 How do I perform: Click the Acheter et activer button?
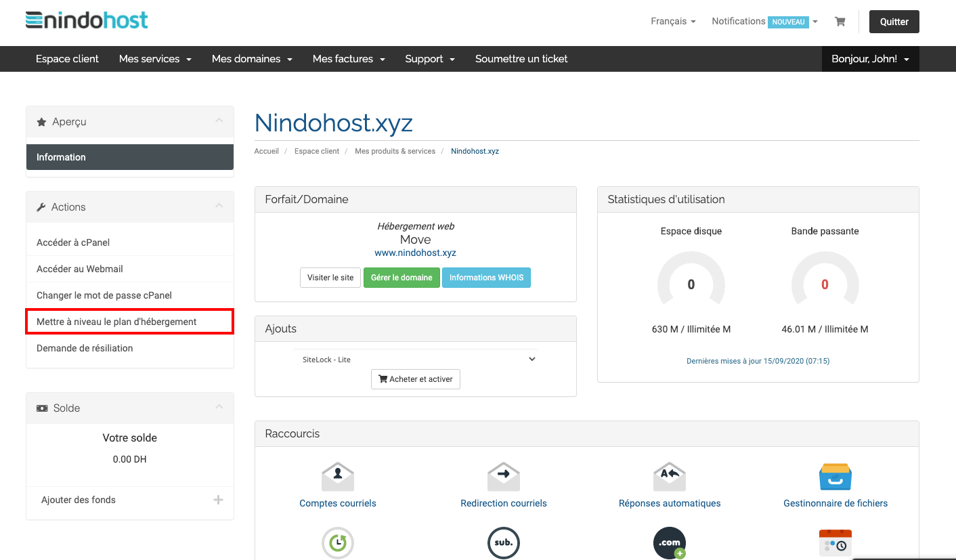click(416, 379)
